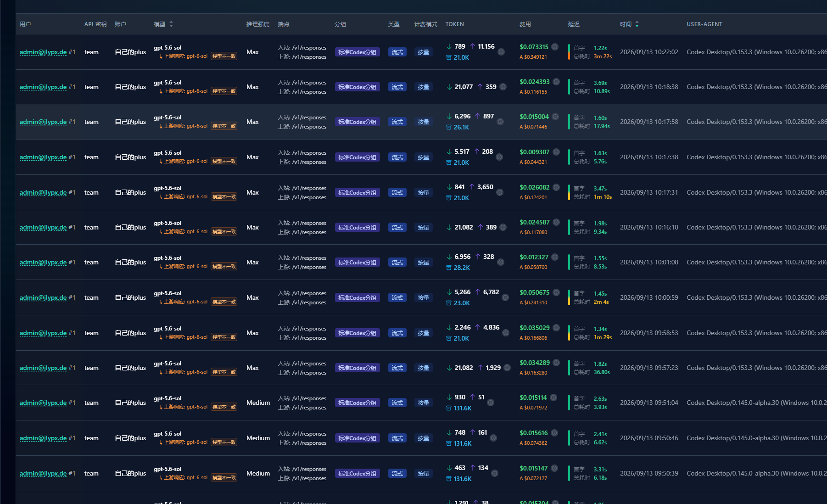This screenshot has height=504, width=827.
Task: Click token info icon next to 4,836
Action: point(506,333)
